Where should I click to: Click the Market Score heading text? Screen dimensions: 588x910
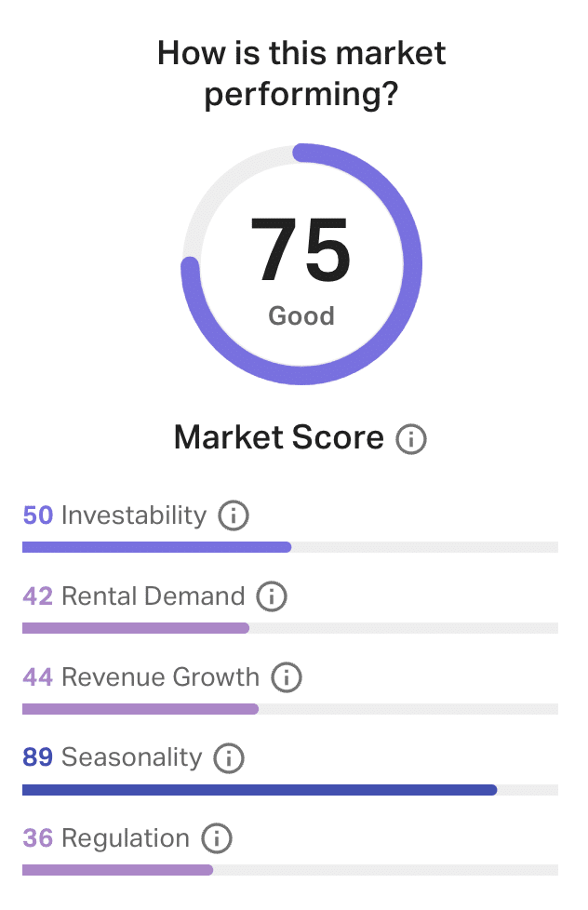(x=279, y=437)
